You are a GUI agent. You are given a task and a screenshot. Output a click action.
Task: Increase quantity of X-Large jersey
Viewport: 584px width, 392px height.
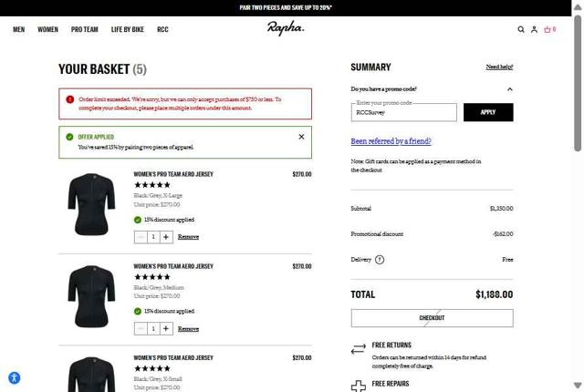point(166,237)
